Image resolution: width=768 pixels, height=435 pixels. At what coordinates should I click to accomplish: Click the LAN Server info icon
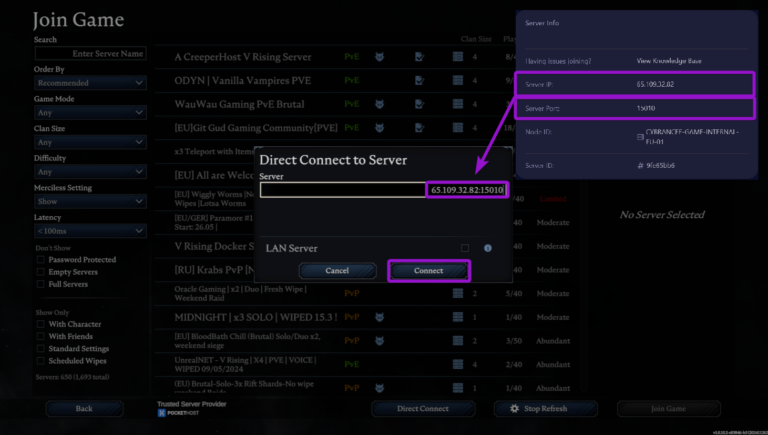tap(488, 248)
